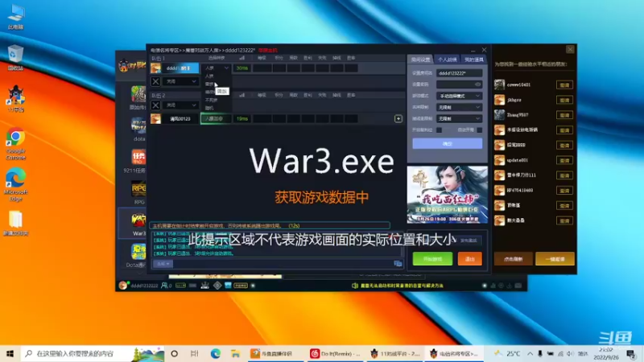Open the second-to-last limit dropdown in room settings
The height and width of the screenshot is (362, 644).
pyautogui.click(x=459, y=107)
